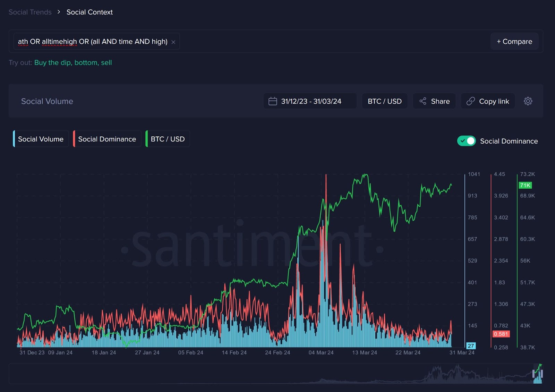Remove the search query with the x icon

coord(173,42)
